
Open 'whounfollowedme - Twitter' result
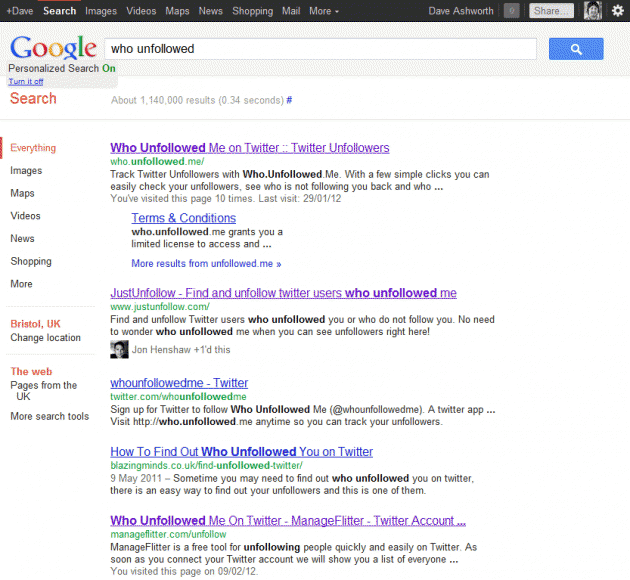(179, 383)
